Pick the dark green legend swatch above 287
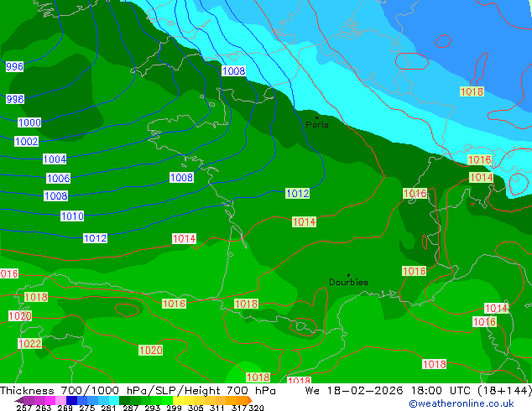 124,400
